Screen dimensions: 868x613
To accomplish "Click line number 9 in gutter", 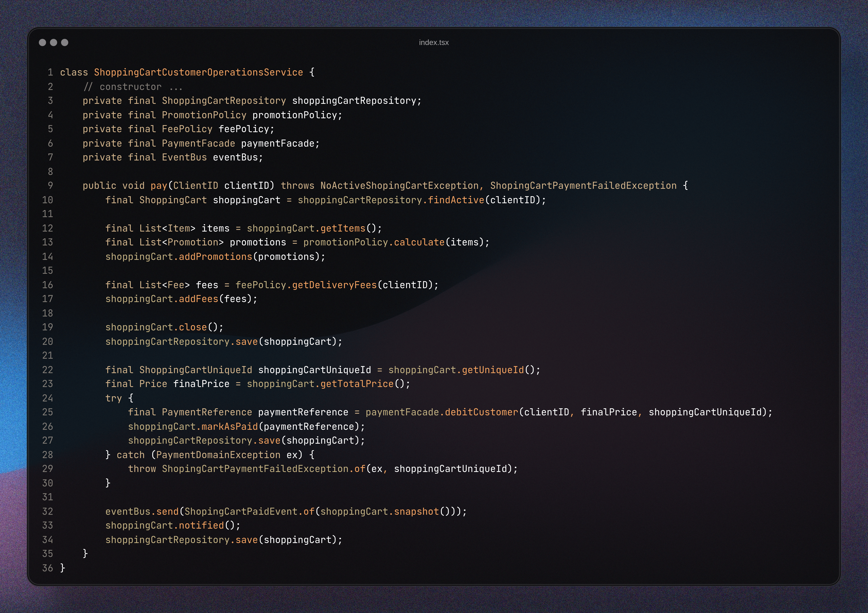I will 50,186.
